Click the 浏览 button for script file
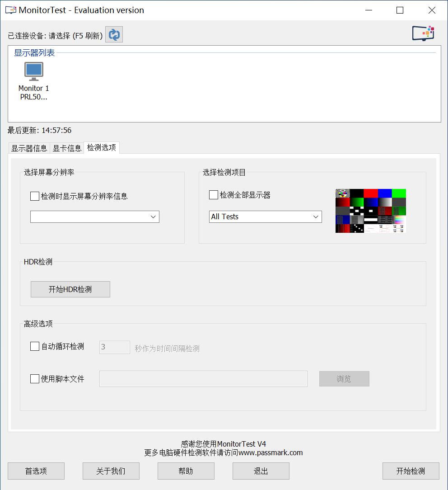Screen dimensions: 448x490 [x=344, y=378]
